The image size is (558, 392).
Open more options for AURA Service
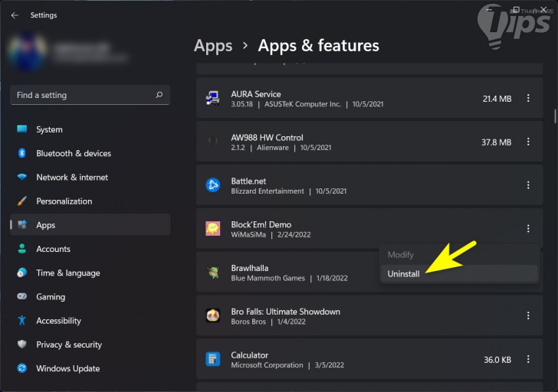click(528, 98)
